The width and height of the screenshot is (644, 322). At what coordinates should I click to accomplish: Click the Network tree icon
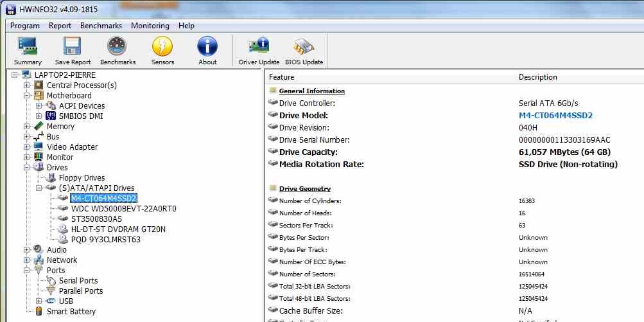coord(39,260)
